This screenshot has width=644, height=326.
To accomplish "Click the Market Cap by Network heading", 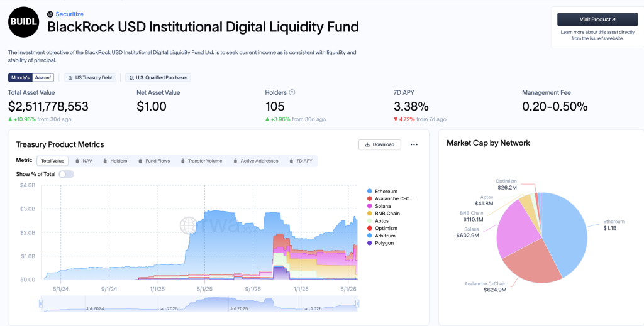I will point(488,143).
